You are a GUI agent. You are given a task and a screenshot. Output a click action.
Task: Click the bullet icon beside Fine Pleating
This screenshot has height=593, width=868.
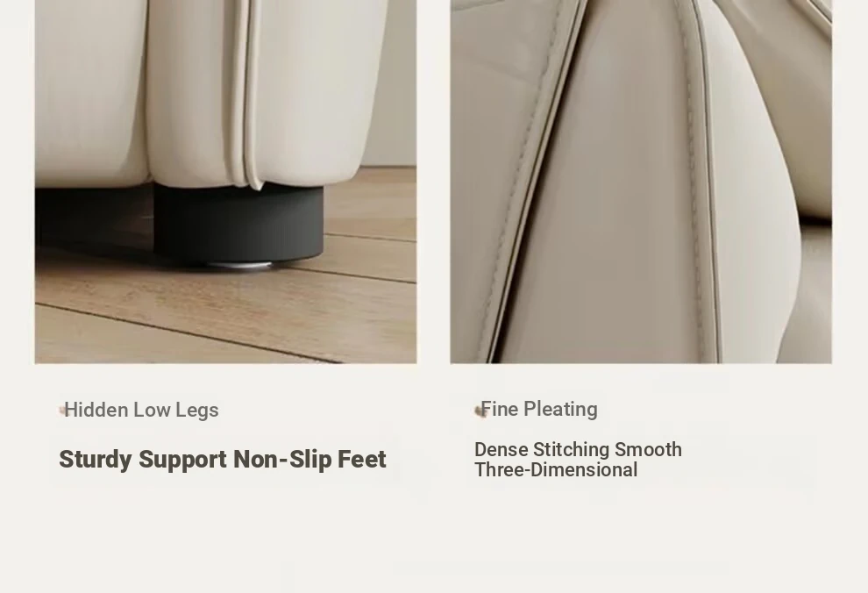click(x=480, y=411)
